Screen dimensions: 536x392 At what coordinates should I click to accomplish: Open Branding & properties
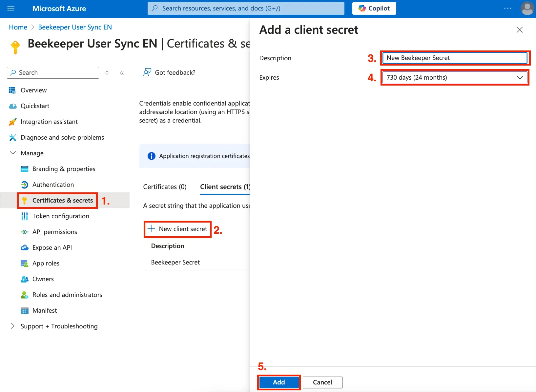point(64,169)
